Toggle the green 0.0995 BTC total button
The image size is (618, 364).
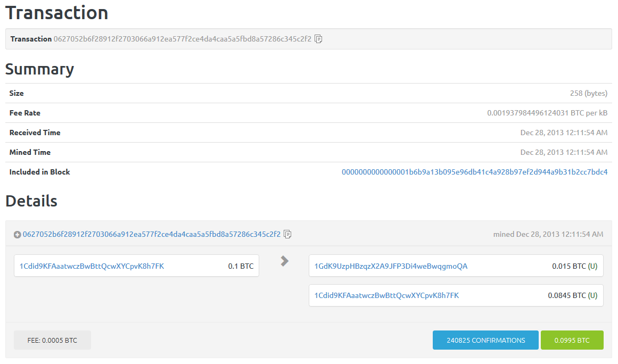572,340
